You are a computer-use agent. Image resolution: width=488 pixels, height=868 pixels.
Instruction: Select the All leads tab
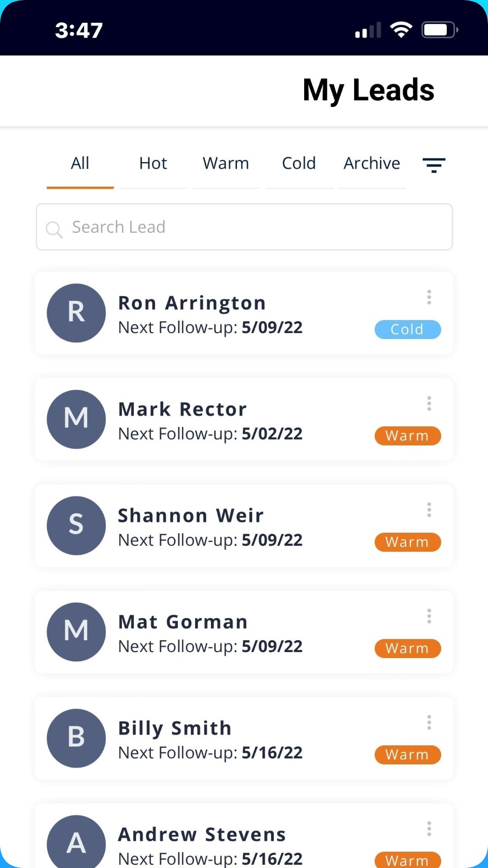coord(80,163)
